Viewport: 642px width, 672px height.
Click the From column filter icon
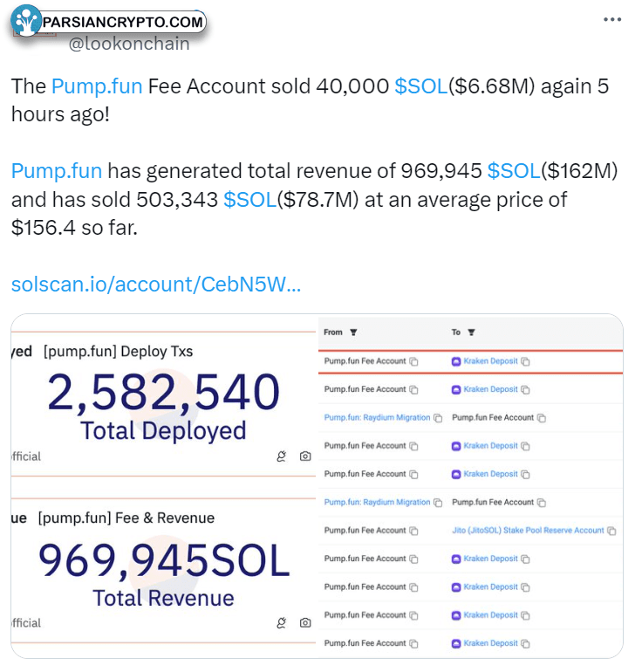tap(353, 333)
